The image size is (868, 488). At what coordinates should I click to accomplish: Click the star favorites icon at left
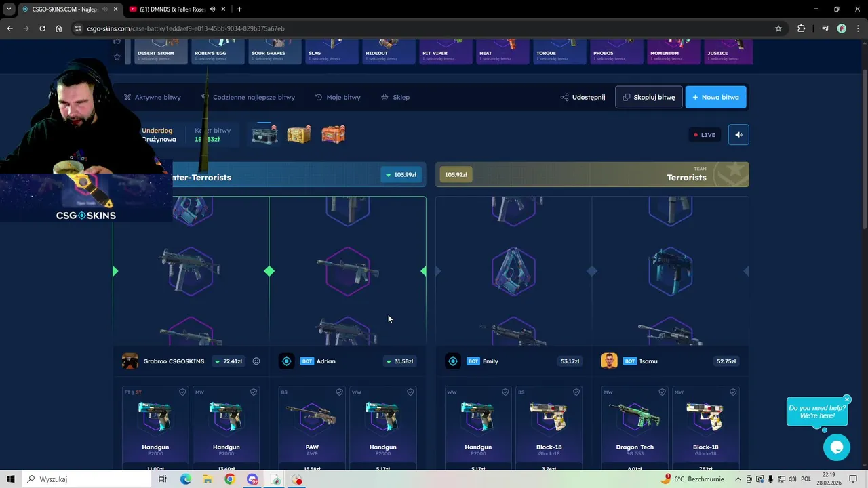click(x=117, y=57)
